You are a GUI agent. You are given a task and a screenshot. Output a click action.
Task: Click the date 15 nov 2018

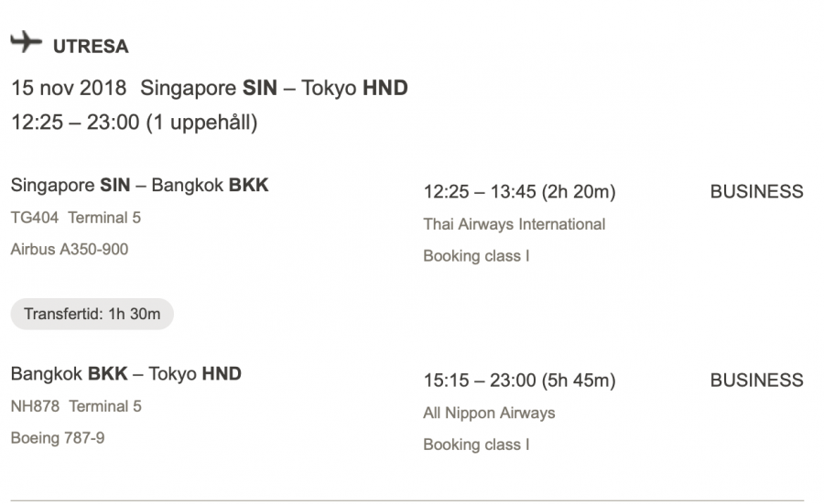70,89
